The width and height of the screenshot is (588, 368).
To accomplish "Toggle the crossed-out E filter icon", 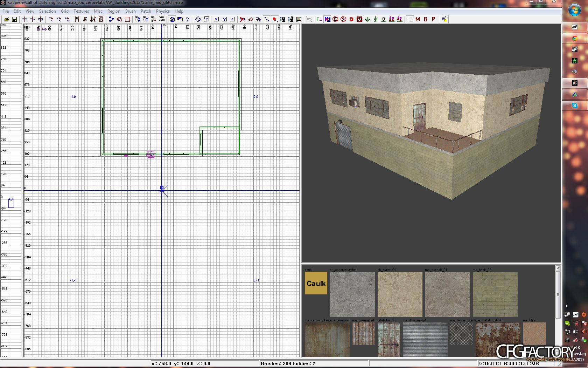I will pos(335,19).
